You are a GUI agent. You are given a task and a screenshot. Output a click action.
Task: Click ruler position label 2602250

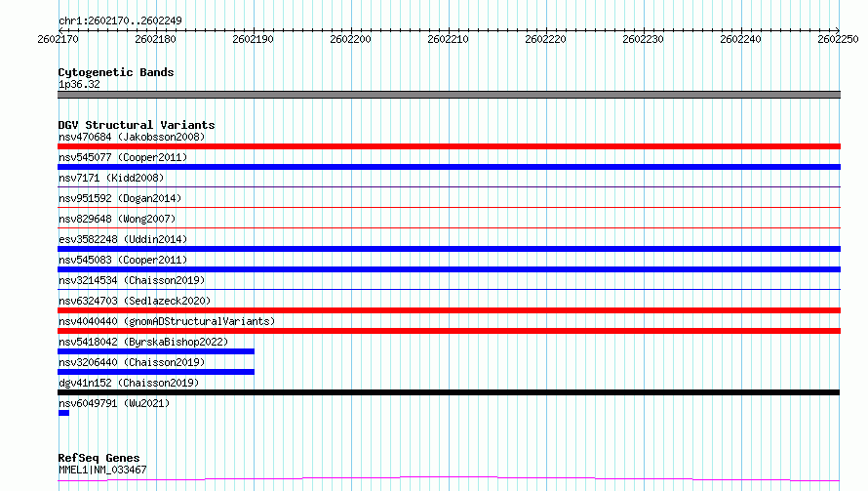(838, 39)
